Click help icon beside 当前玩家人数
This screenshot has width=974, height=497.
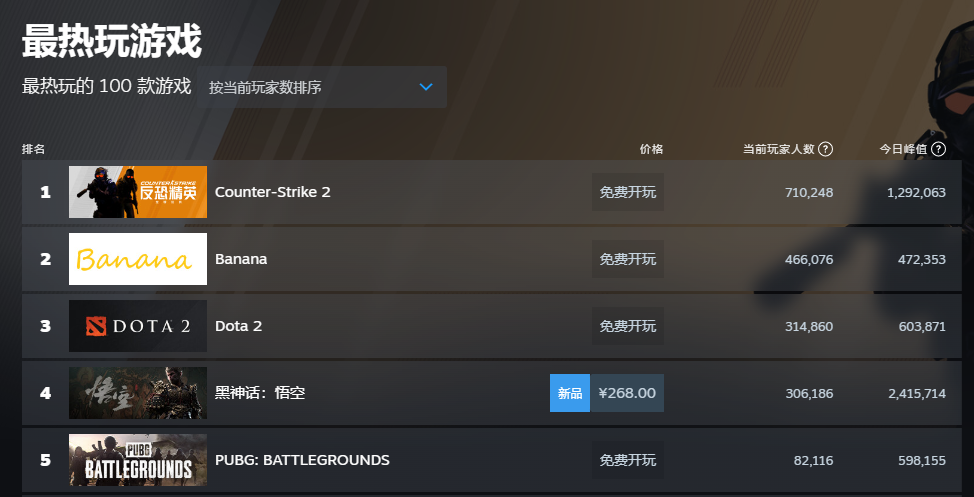pos(825,149)
